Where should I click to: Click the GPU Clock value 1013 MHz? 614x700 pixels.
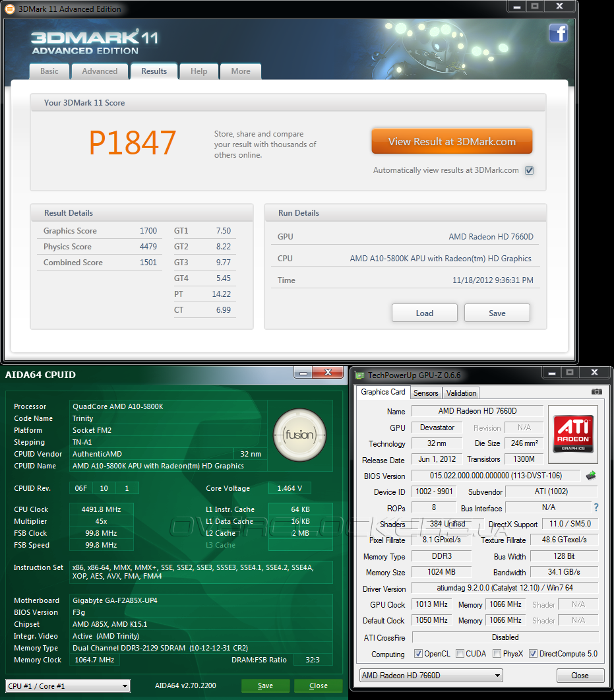[x=431, y=604]
